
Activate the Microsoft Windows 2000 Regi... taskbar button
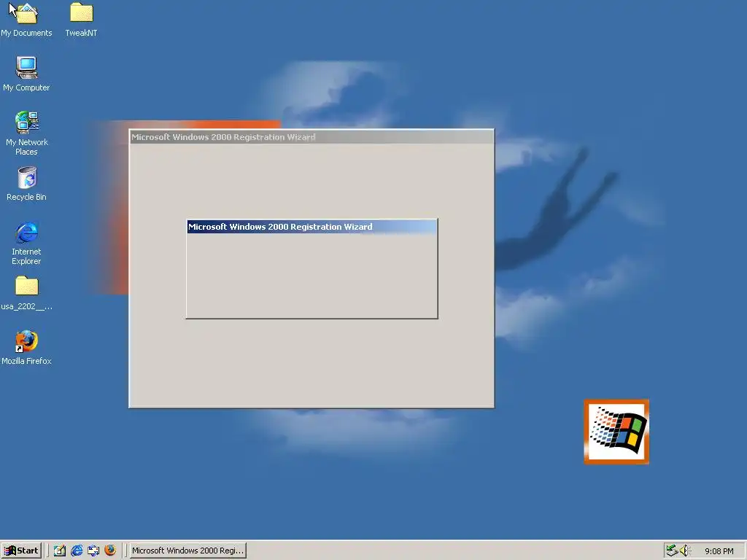(187, 551)
